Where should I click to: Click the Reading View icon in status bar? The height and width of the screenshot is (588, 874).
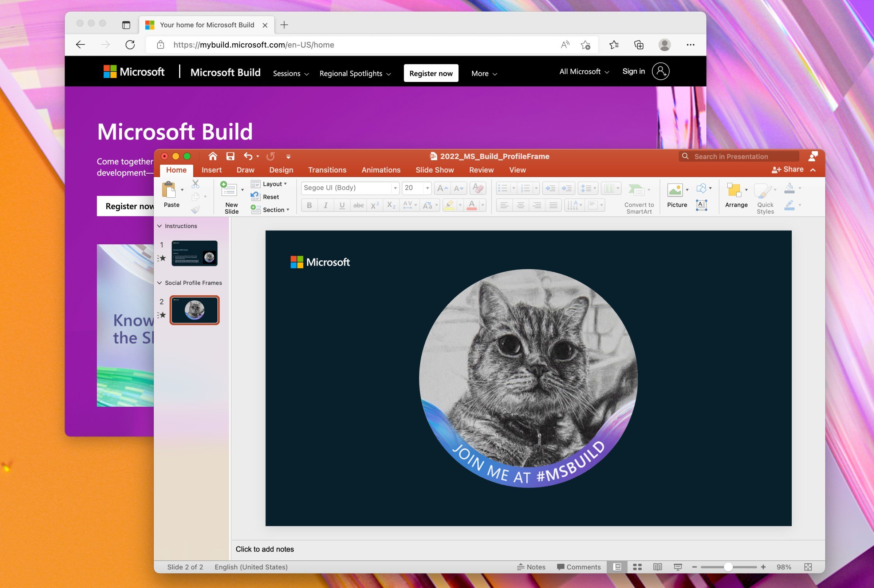coord(657,567)
